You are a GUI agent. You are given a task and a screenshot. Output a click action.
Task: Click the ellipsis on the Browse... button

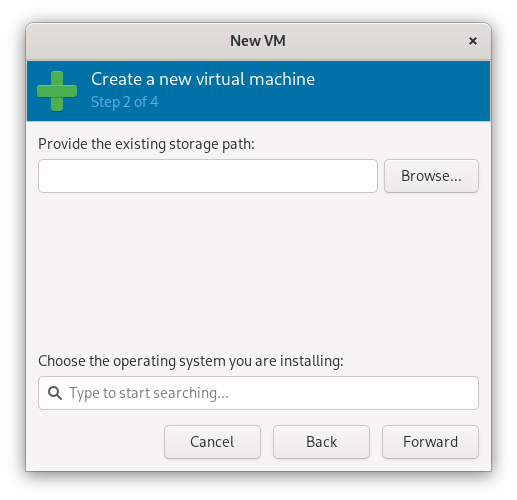coord(456,180)
